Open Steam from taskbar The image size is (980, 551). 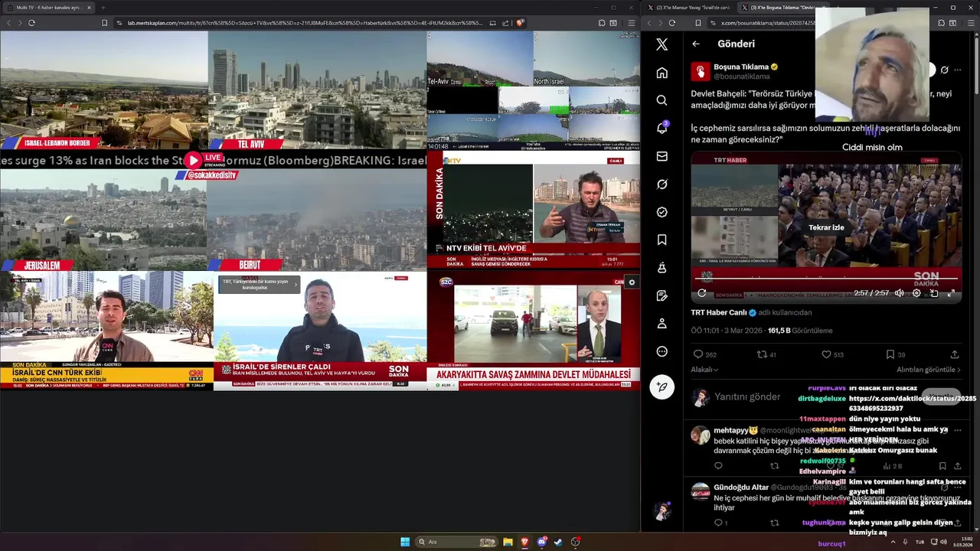pos(559,542)
